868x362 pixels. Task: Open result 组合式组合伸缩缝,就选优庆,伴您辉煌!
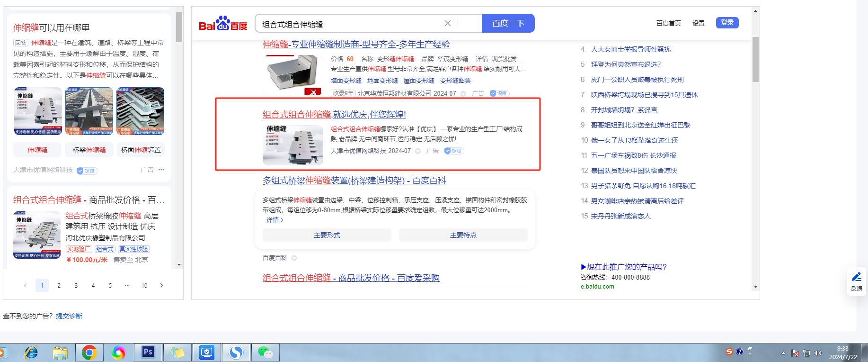(334, 114)
